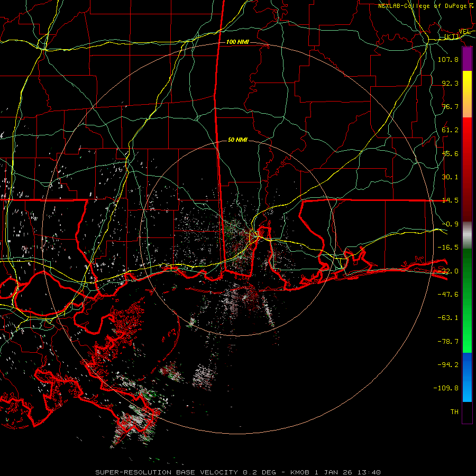Click the 50 NMI range ring label
The width and height of the screenshot is (476, 476).
237,140
